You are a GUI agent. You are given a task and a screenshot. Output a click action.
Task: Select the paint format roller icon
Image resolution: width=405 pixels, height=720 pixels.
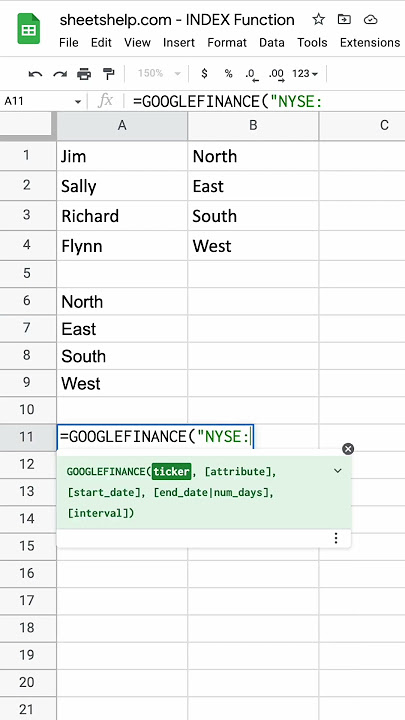point(108,74)
